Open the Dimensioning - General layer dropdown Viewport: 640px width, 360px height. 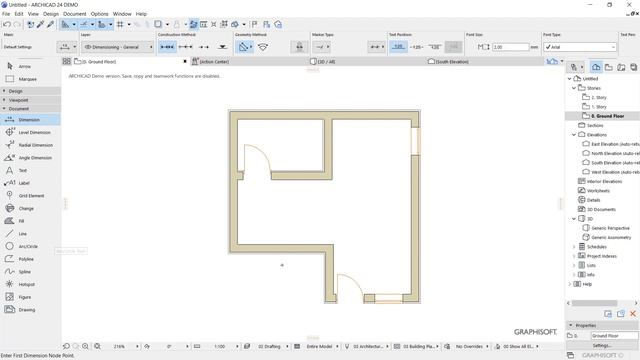click(117, 47)
